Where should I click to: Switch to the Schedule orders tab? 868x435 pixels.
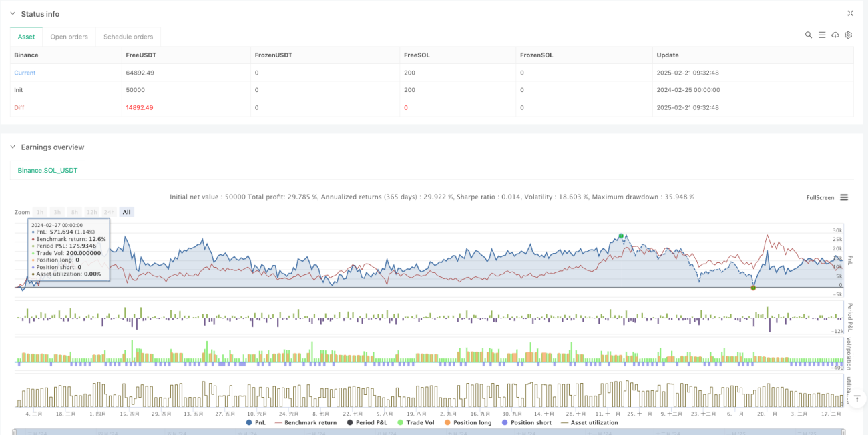click(128, 37)
